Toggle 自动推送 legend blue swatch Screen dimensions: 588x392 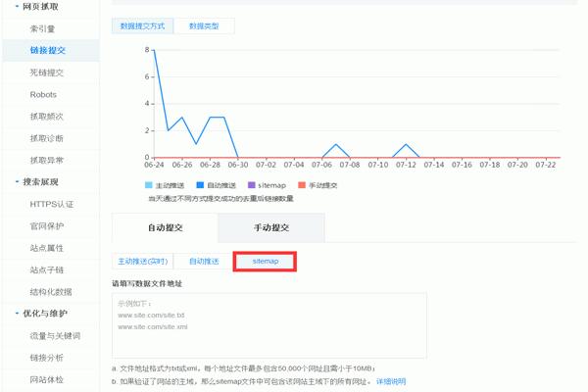[200, 185]
